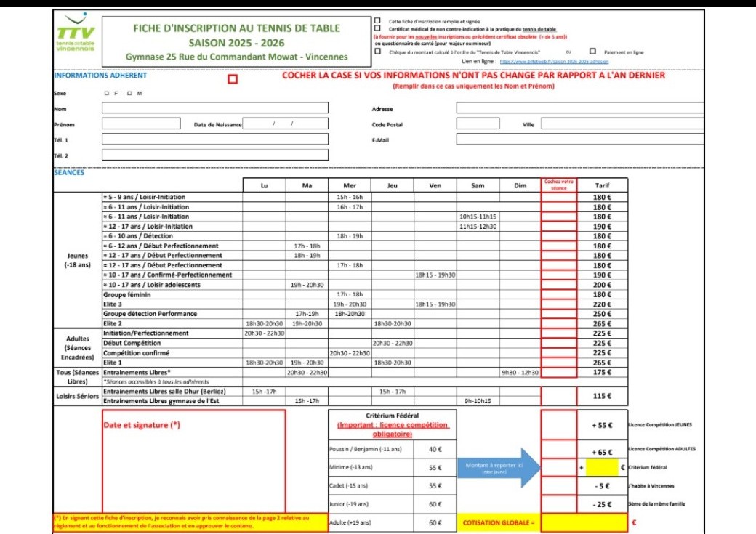Click the '10h15-11h15' Saturday slot

[478, 217]
